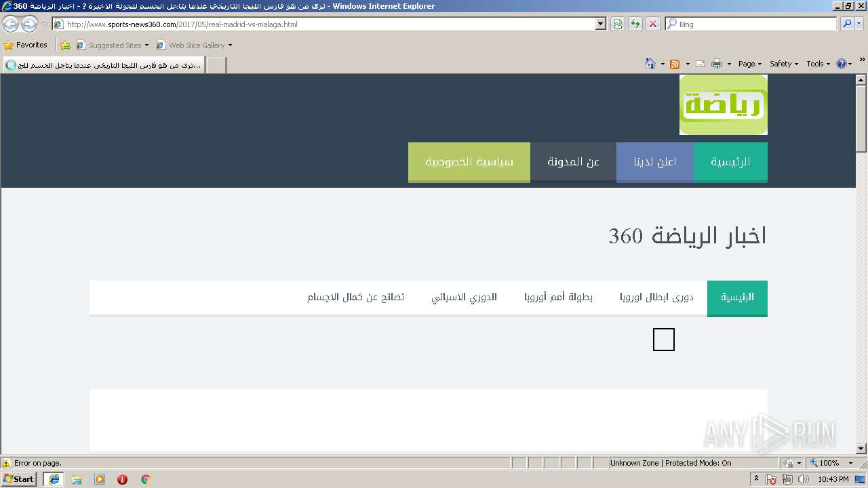Open the Tools menu dropdown
The width and height of the screenshot is (868, 488).
click(818, 64)
